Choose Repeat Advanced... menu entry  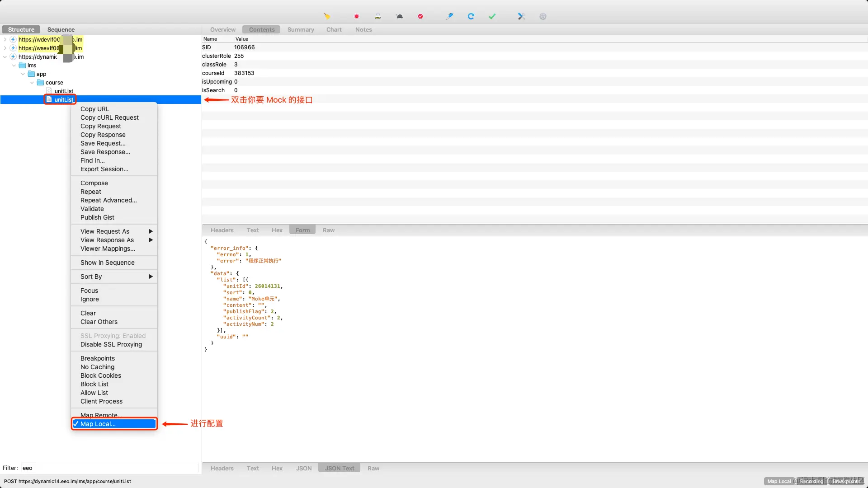(x=114, y=200)
